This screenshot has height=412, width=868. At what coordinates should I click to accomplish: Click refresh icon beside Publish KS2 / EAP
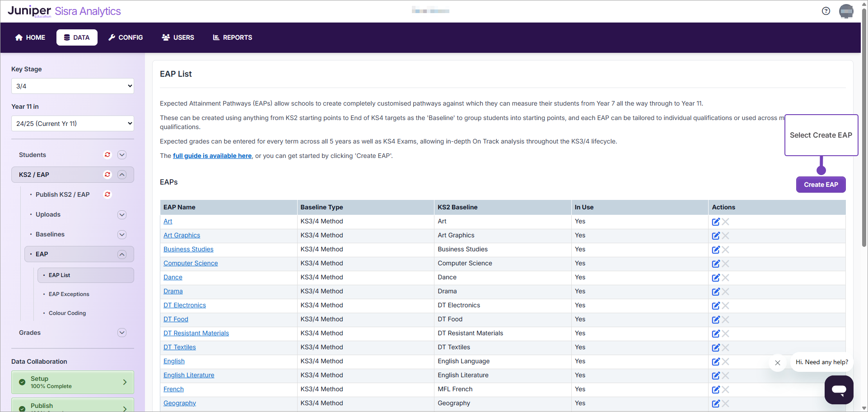(x=107, y=194)
